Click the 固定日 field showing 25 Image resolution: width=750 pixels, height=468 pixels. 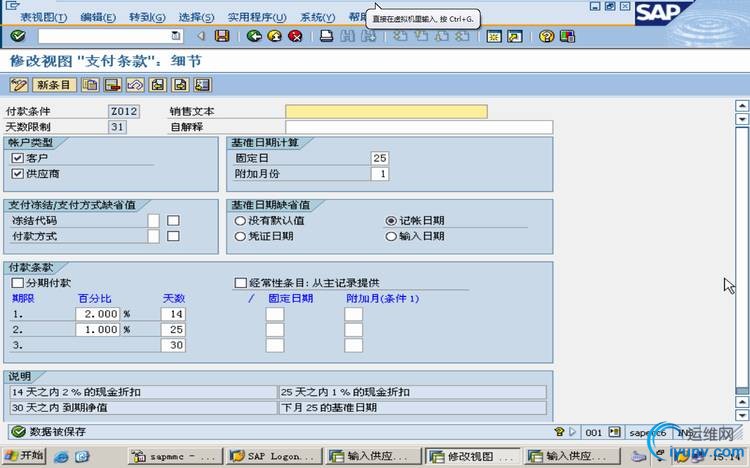click(379, 158)
